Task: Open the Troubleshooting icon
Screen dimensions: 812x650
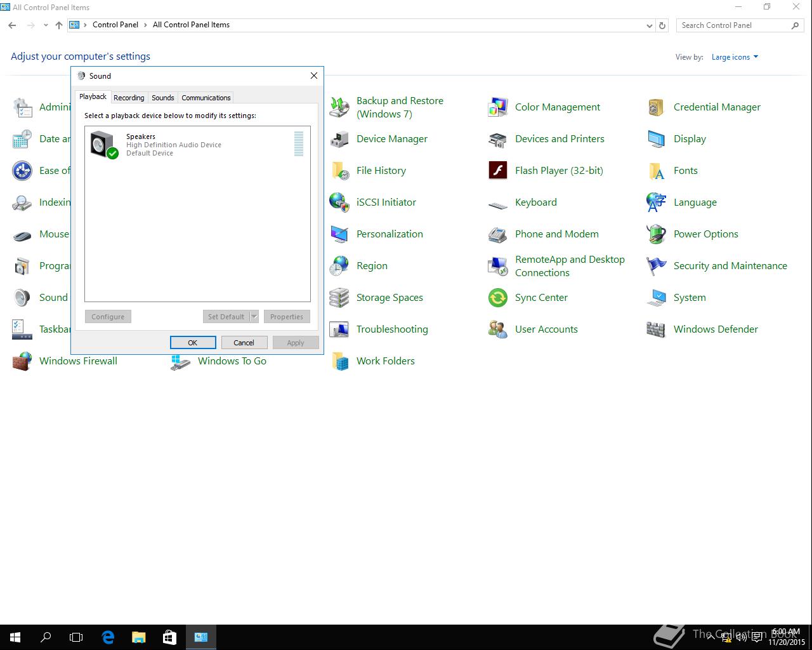Action: [x=339, y=329]
